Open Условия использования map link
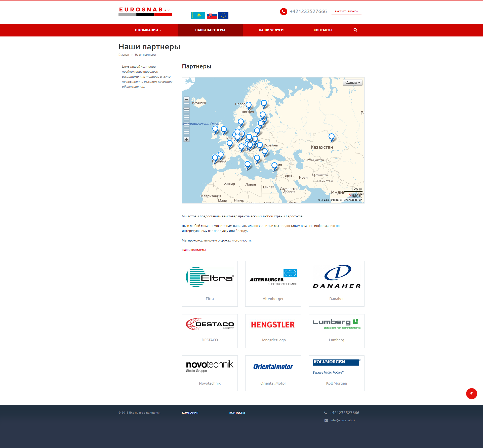Image resolution: width=483 pixels, height=448 pixels. point(346,200)
